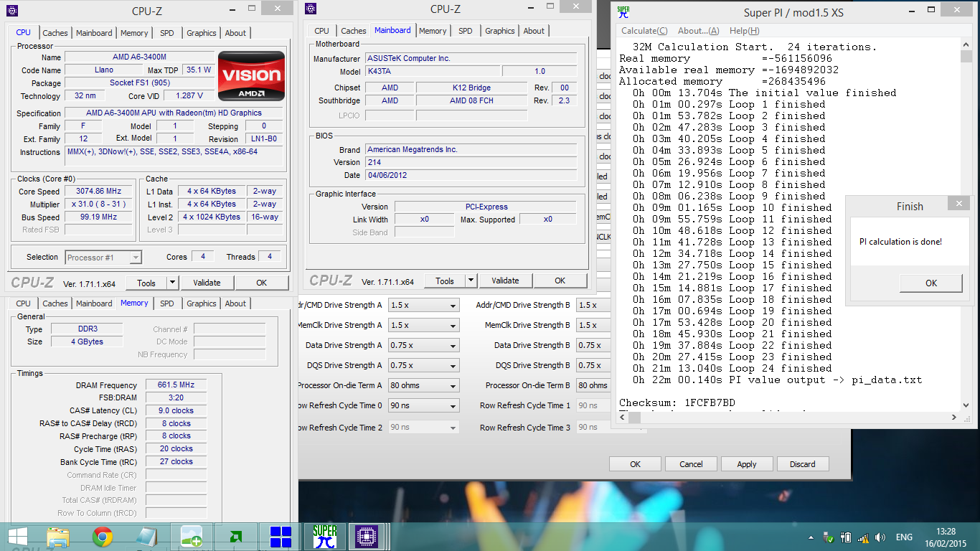The width and height of the screenshot is (980, 551).
Task: Open the battery power tray icon
Action: click(x=846, y=537)
